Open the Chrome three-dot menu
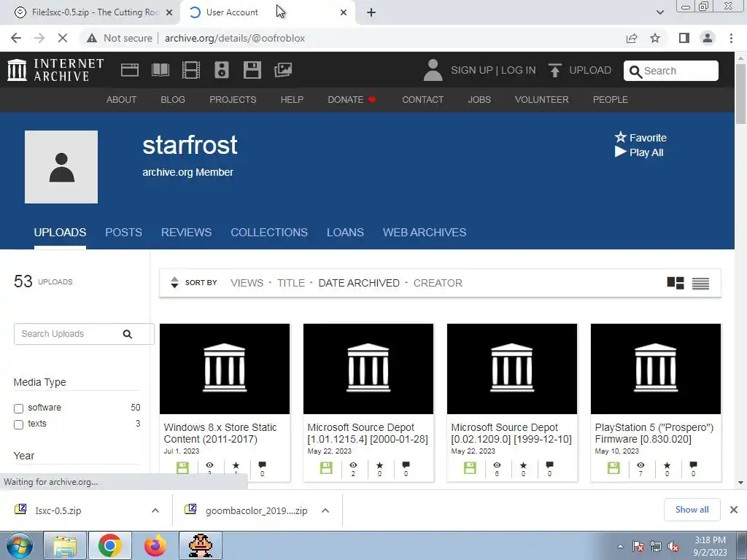747x560 pixels. tap(731, 38)
